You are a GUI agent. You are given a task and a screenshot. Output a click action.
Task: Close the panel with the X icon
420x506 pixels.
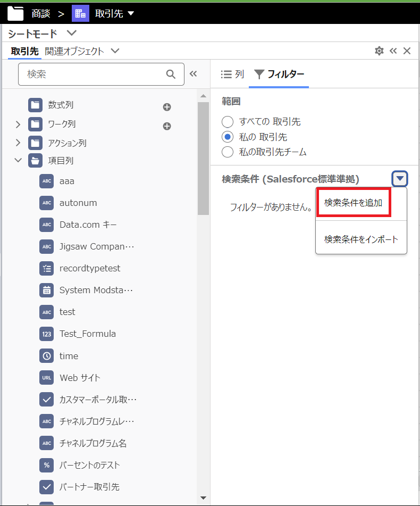coord(407,51)
